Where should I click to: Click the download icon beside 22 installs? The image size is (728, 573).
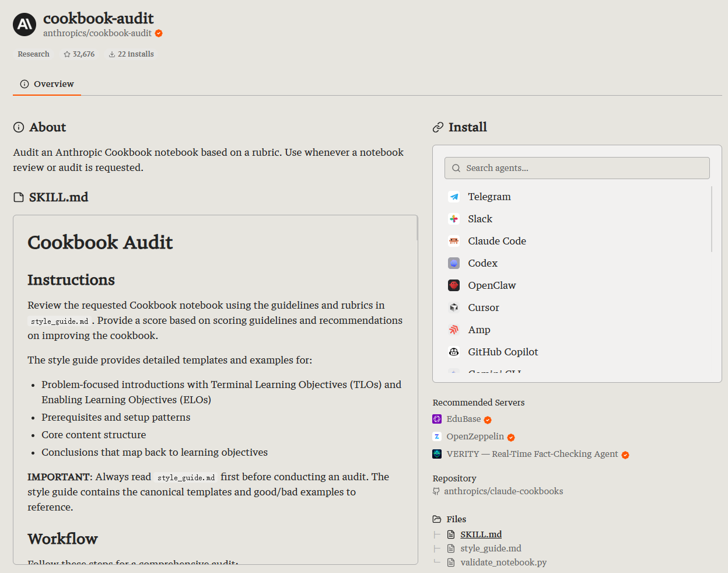click(x=111, y=54)
